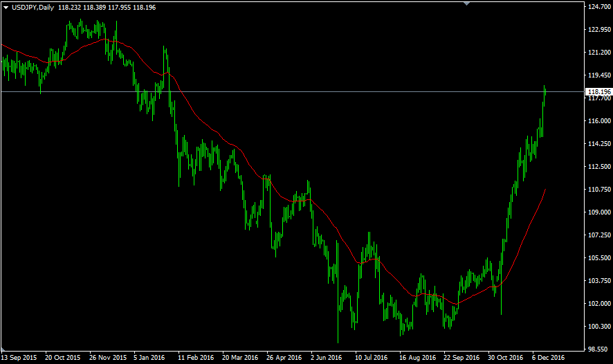Click the 10 Jul 2016 date label
The width and height of the screenshot is (613, 364).
tap(371, 357)
